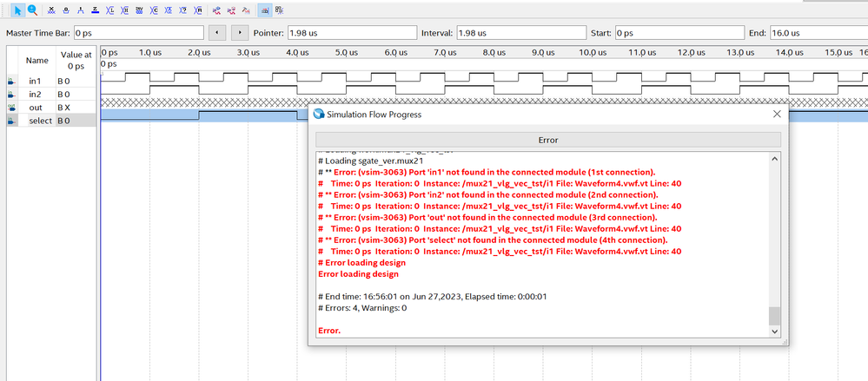Click the Name column header
Image resolution: width=868 pixels, height=381 pixels.
(37, 60)
